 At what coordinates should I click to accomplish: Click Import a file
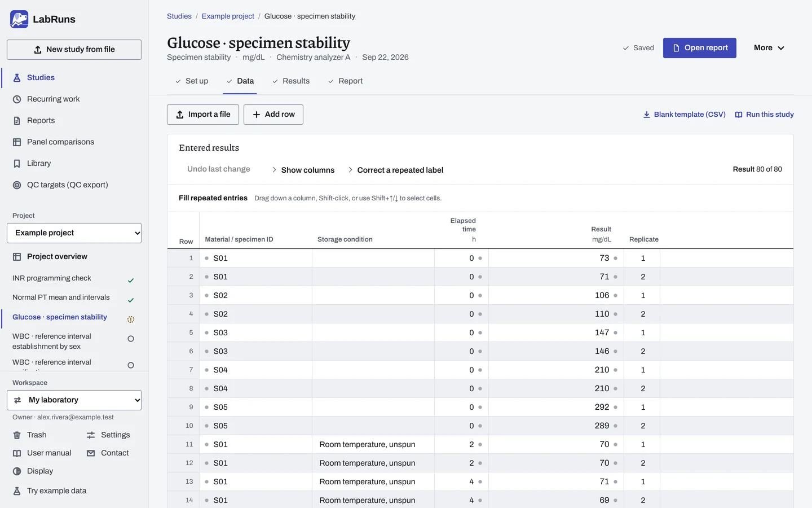click(x=203, y=115)
